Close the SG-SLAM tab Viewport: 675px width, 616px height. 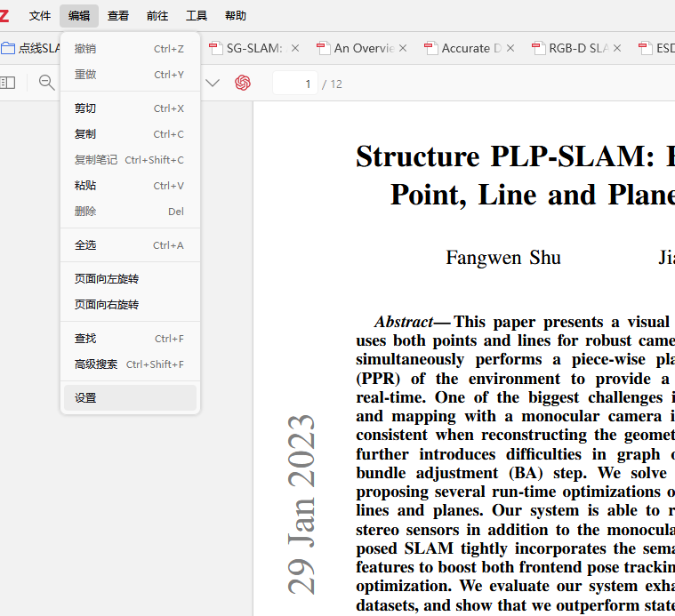[295, 48]
